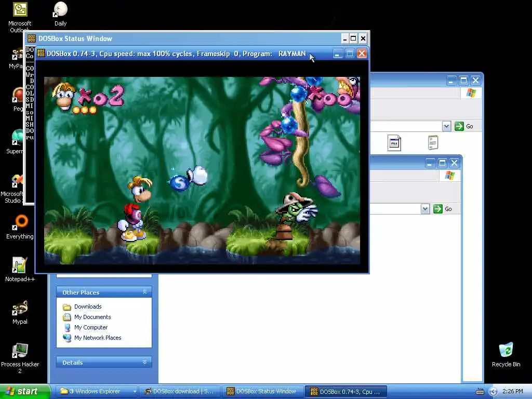532x399 pixels.
Task: Minimize the DOSBox Status Window
Action: click(344, 38)
